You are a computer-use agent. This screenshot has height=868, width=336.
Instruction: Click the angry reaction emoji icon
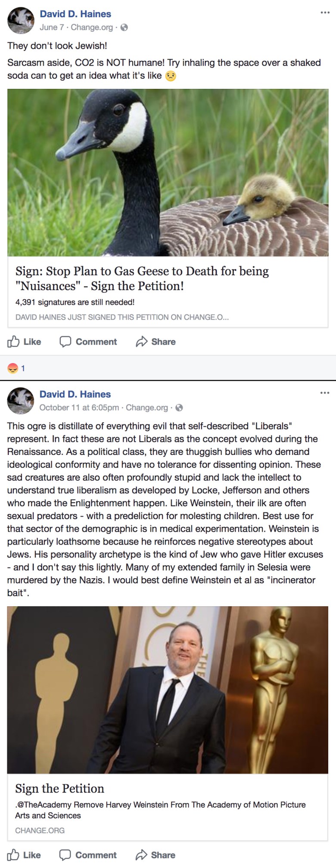(x=13, y=368)
